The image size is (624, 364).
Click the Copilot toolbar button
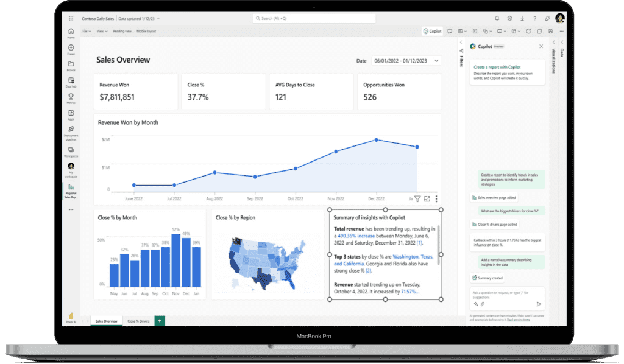click(432, 31)
